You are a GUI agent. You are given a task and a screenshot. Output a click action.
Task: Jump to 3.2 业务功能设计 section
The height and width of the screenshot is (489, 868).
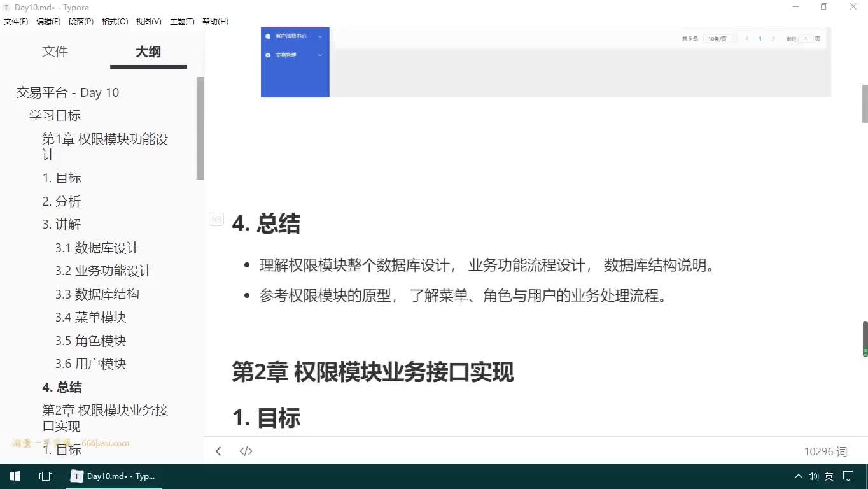(103, 271)
